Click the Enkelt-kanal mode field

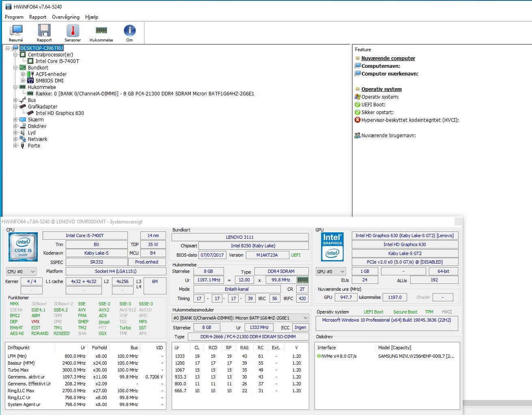point(237,289)
